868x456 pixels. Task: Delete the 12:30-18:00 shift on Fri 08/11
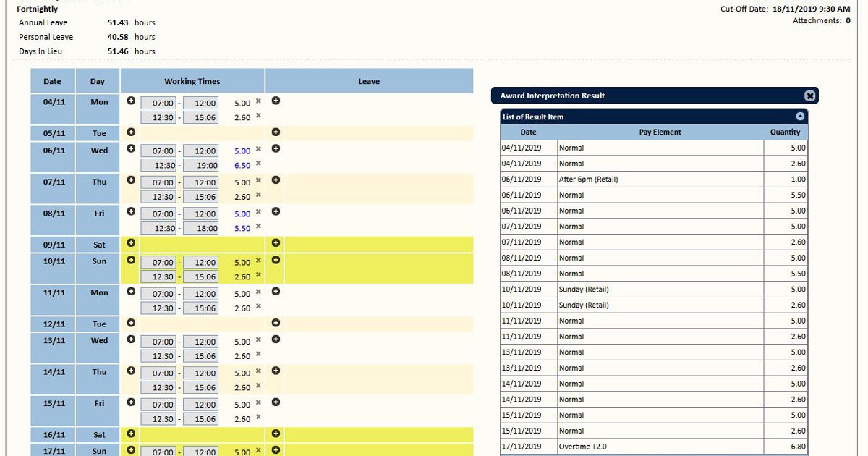click(x=259, y=228)
